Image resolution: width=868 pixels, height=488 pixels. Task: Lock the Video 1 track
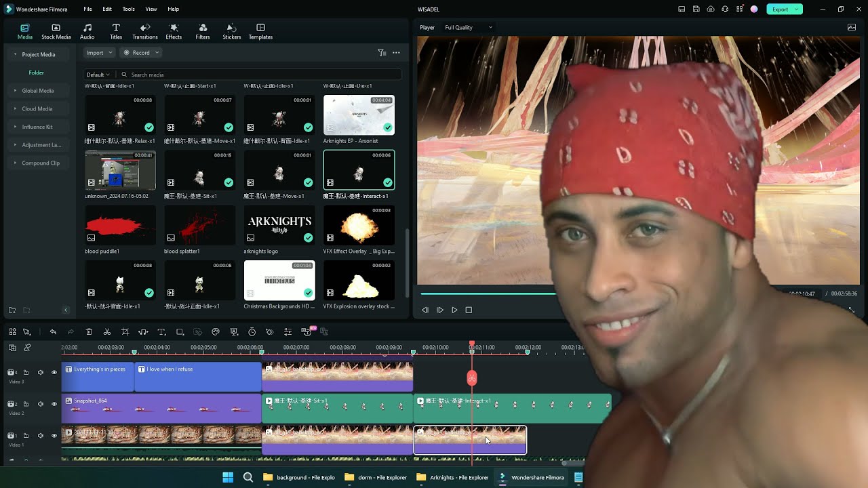(26, 436)
